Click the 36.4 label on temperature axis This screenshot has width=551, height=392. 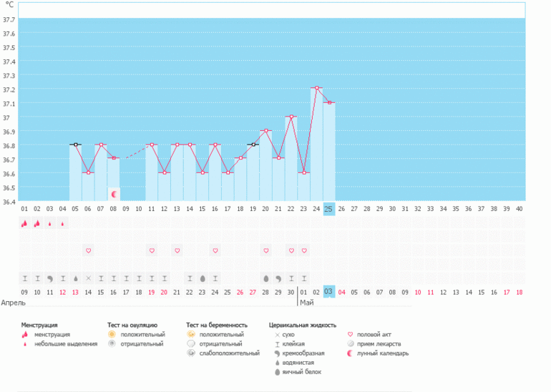[9, 202]
